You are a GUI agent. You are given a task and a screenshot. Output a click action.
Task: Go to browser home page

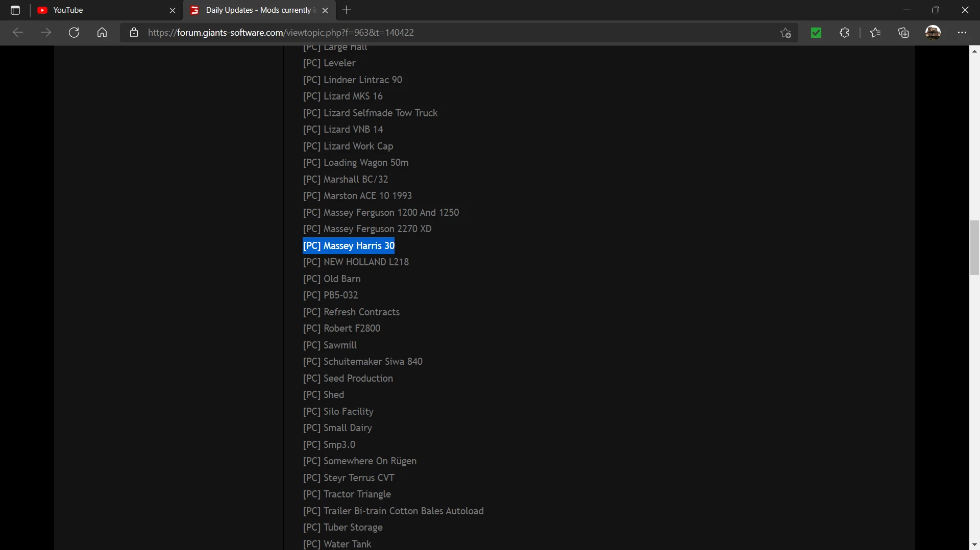point(102,33)
